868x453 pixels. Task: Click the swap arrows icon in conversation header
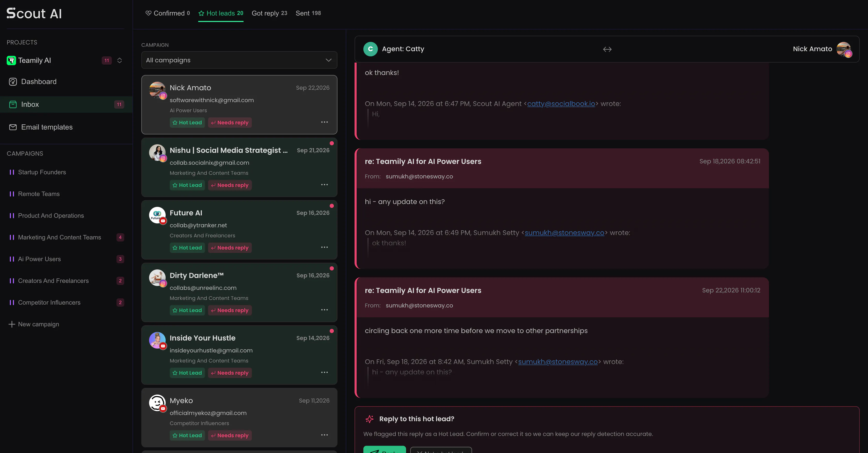click(607, 49)
